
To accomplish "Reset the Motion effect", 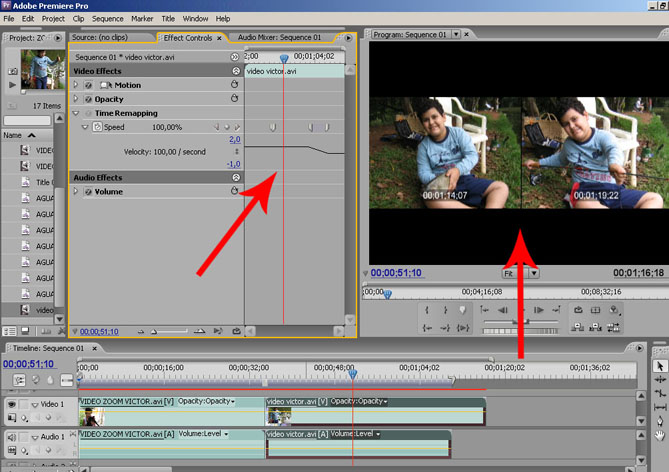I will point(235,85).
